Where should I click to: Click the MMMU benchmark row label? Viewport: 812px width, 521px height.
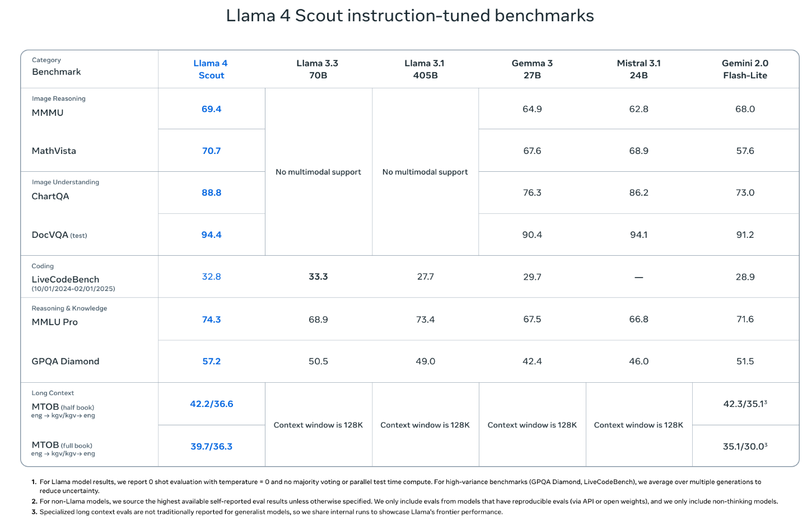pyautogui.click(x=48, y=112)
